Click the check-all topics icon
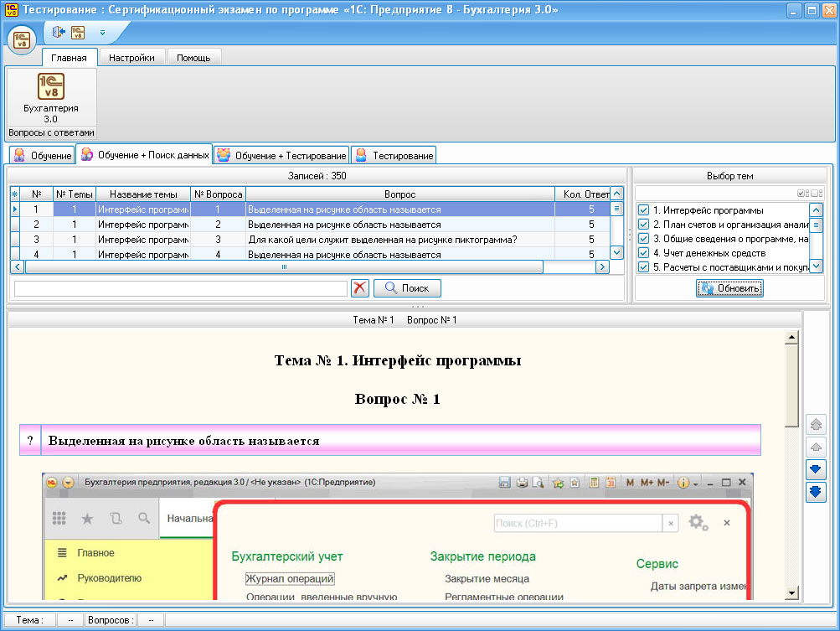The width and height of the screenshot is (840, 631). point(802,194)
